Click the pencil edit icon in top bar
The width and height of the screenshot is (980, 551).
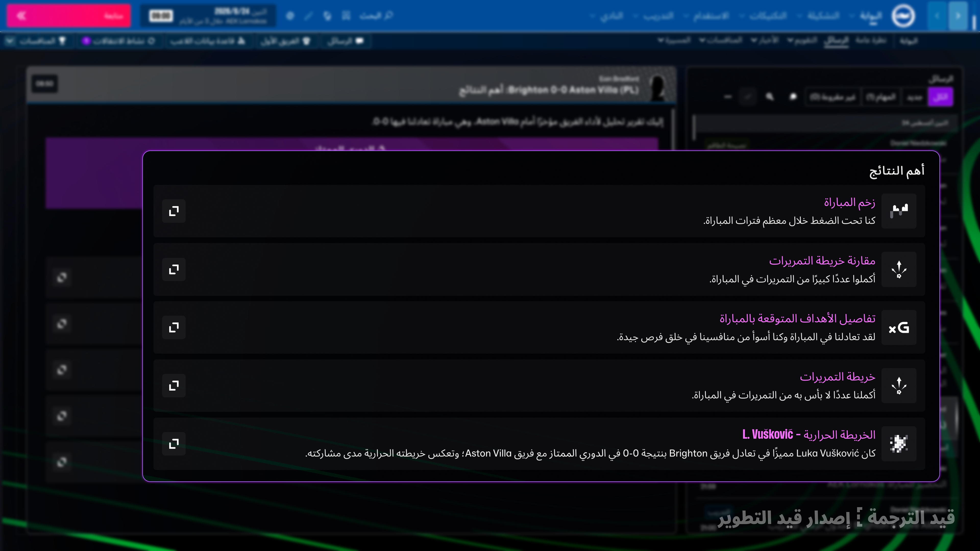[x=309, y=16]
